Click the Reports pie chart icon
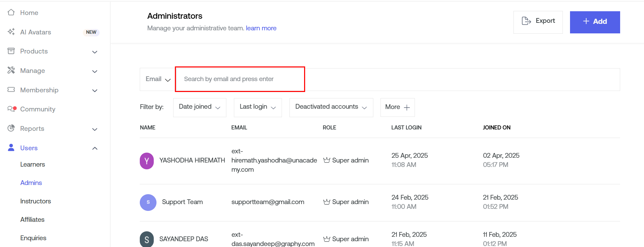The width and height of the screenshot is (644, 247). click(11, 128)
